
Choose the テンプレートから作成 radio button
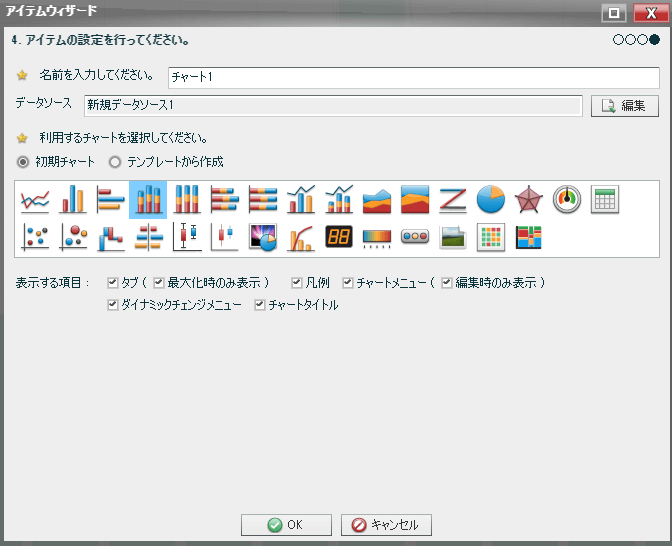click(x=115, y=162)
